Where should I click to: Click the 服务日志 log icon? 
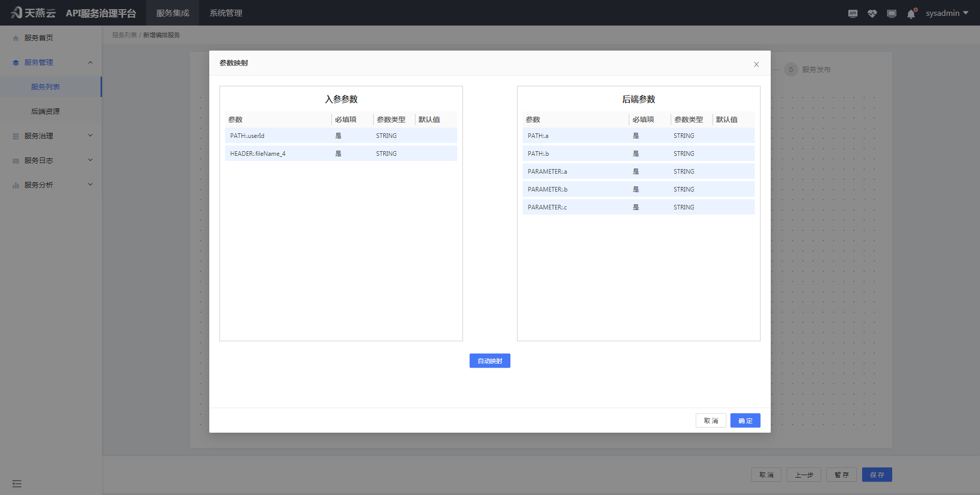point(15,160)
